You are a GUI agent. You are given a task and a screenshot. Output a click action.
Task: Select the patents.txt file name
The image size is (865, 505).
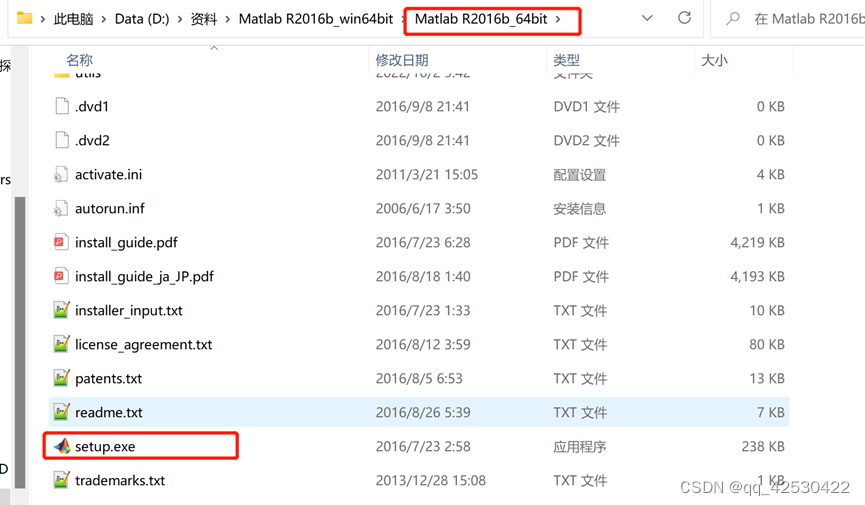pyautogui.click(x=108, y=379)
